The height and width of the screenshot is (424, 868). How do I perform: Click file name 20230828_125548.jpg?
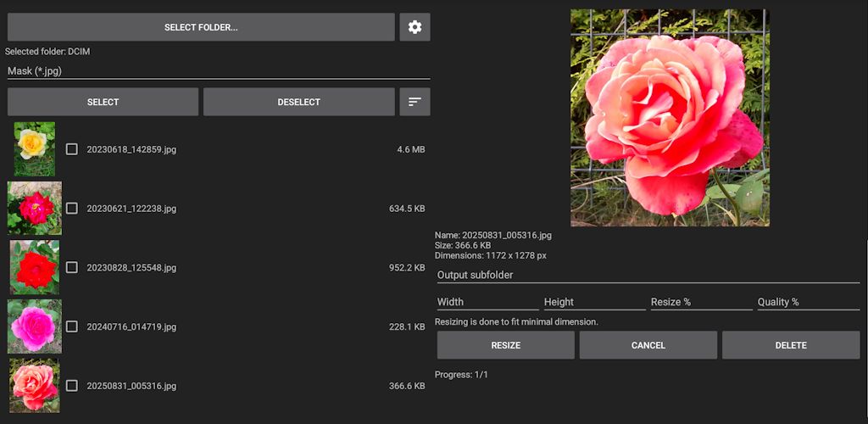131,268
